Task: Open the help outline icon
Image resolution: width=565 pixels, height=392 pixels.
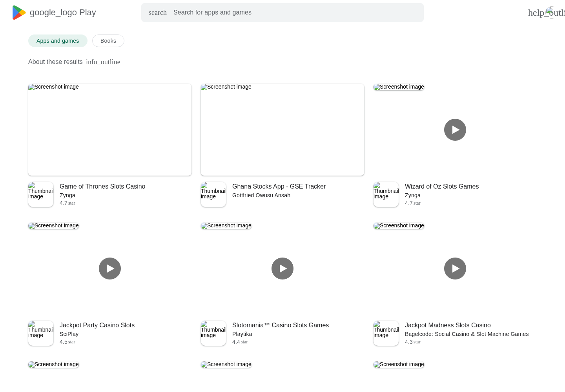Action: [x=546, y=13]
